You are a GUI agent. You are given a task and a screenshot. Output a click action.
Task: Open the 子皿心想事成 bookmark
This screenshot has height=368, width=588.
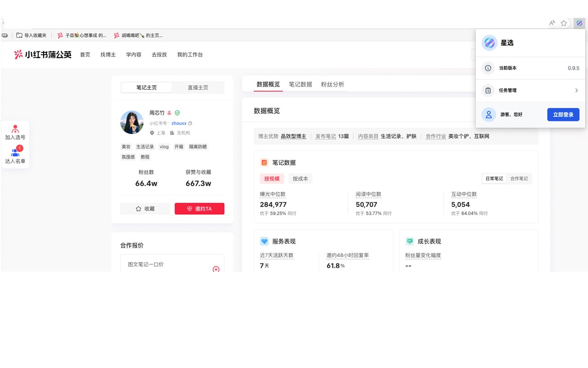click(82, 35)
